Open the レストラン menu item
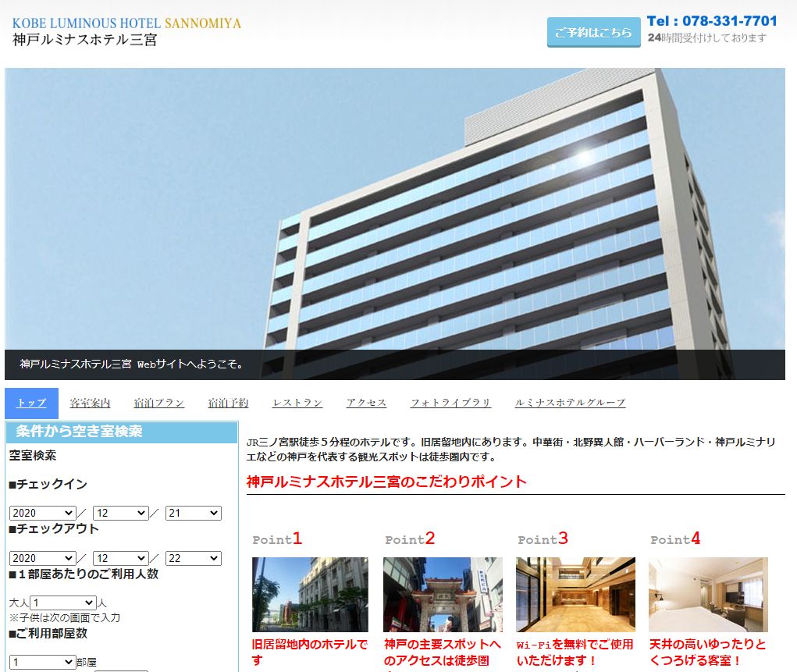This screenshot has height=672, width=797. (297, 403)
